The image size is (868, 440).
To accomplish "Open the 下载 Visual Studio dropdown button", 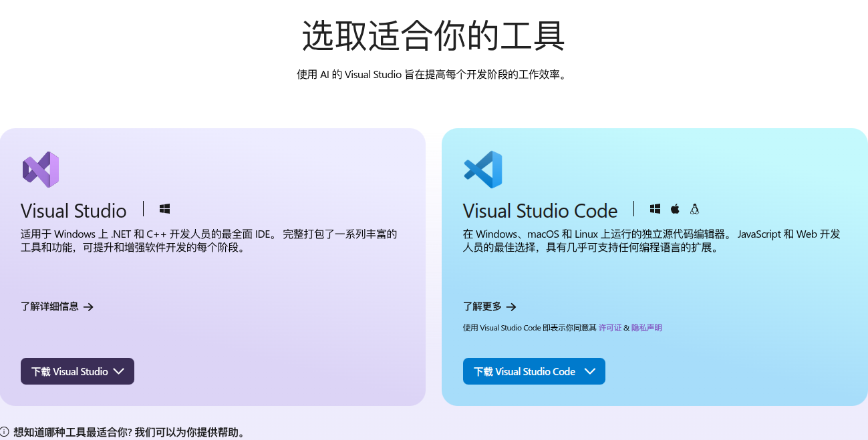I will 78,371.
